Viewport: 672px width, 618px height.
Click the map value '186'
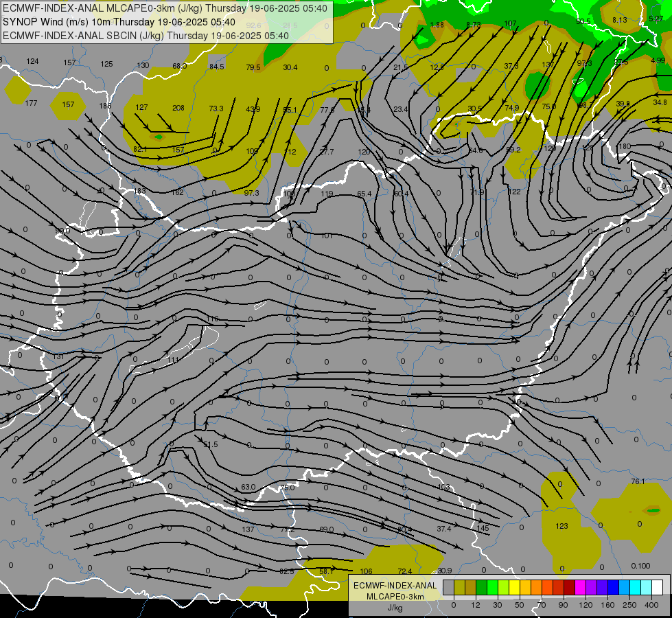click(105, 106)
